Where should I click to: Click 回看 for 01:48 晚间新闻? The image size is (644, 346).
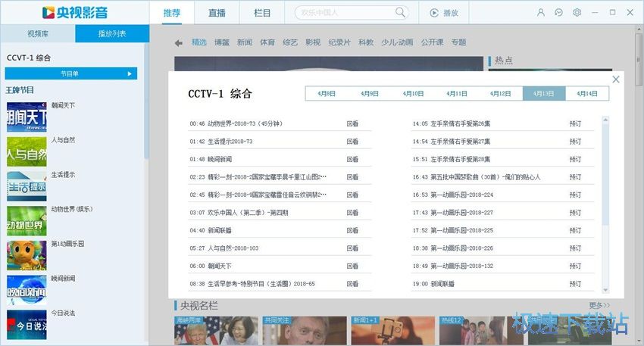(352, 159)
